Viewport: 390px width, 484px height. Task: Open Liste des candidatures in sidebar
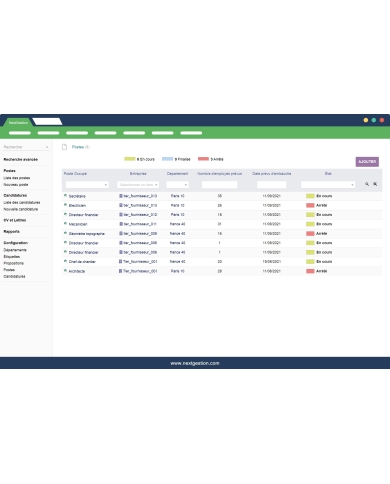22,203
